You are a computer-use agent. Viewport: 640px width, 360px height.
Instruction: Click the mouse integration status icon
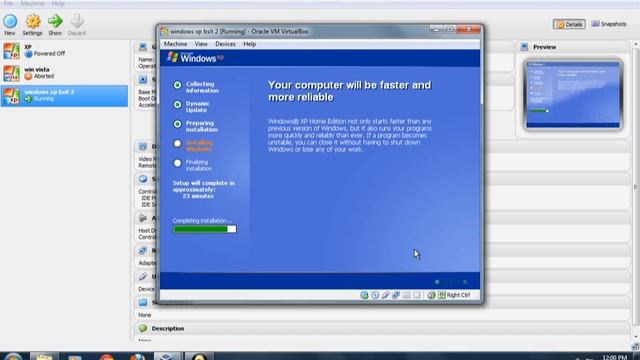coord(431,295)
